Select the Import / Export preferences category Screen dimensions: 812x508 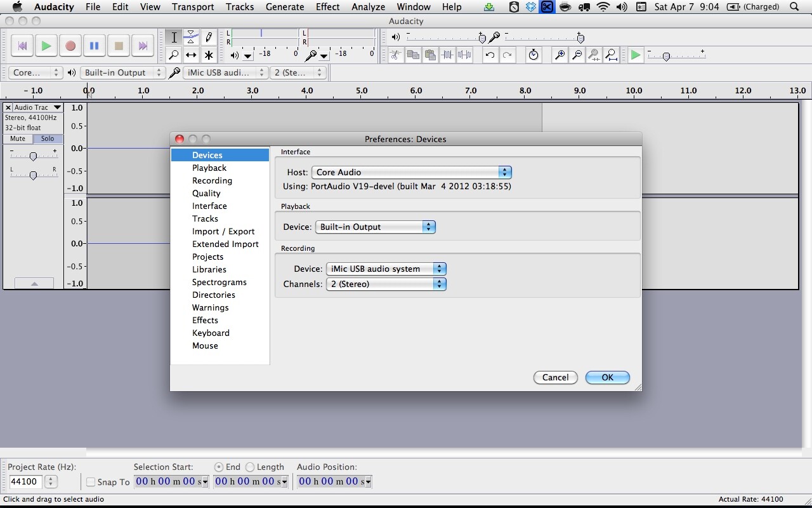point(223,231)
